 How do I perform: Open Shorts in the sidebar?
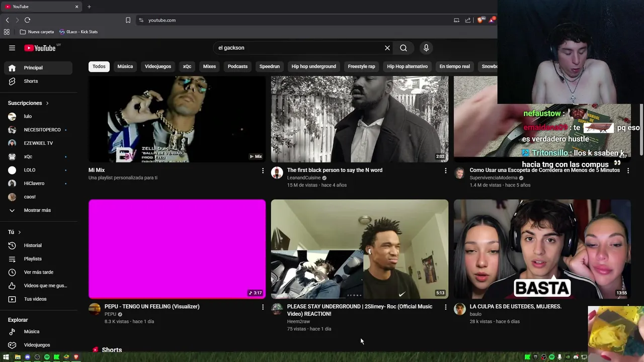(x=38, y=81)
